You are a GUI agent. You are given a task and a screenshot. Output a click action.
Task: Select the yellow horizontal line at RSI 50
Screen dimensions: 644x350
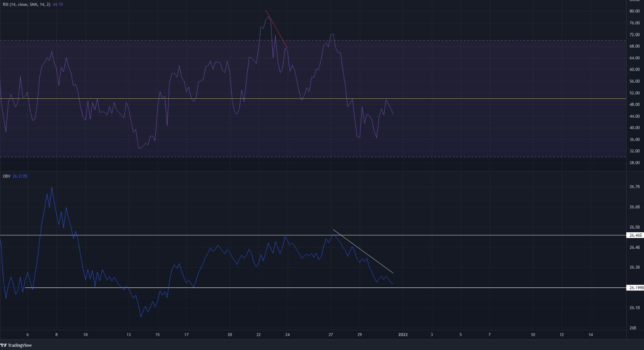click(313, 98)
